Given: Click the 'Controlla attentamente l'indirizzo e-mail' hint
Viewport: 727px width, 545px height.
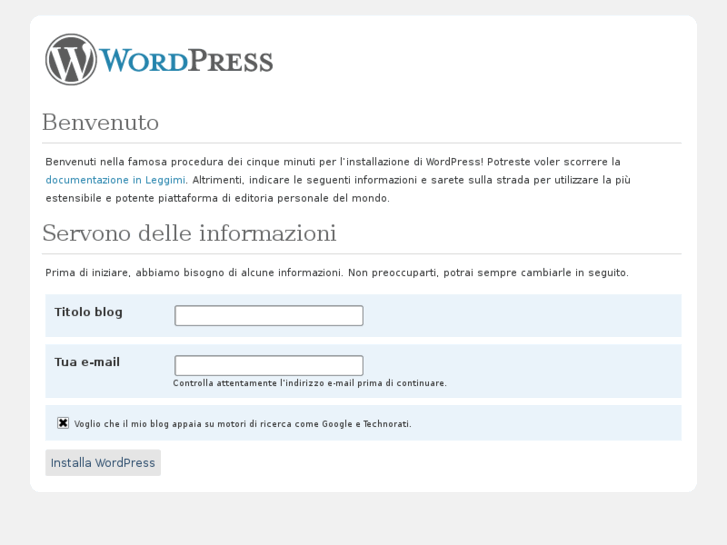Looking at the screenshot, I should (310, 383).
